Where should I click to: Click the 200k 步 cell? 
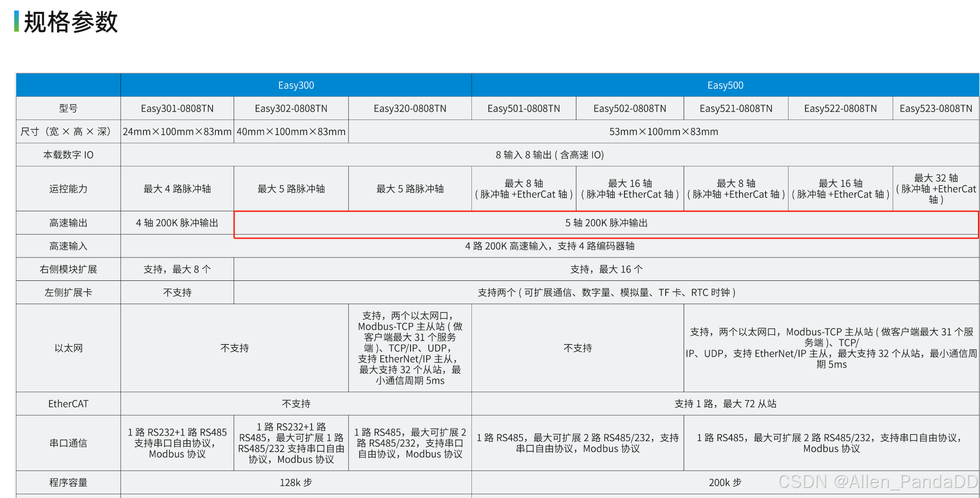click(725, 482)
